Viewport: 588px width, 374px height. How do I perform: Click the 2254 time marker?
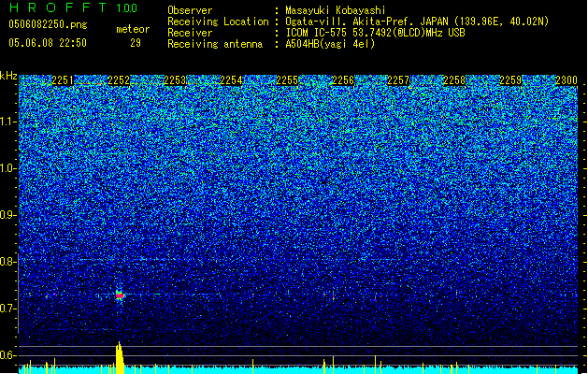tap(231, 80)
